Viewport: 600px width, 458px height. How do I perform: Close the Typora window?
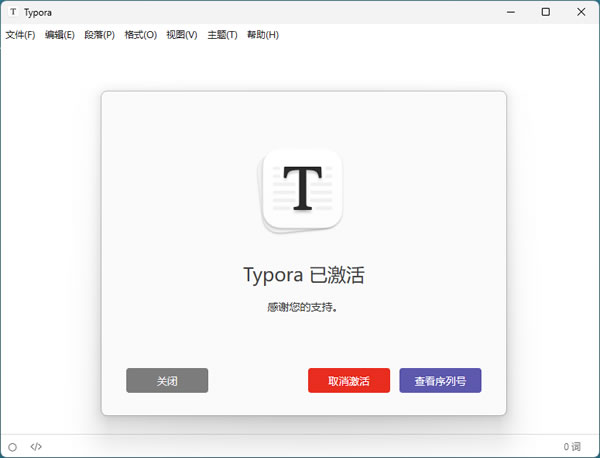click(x=581, y=12)
